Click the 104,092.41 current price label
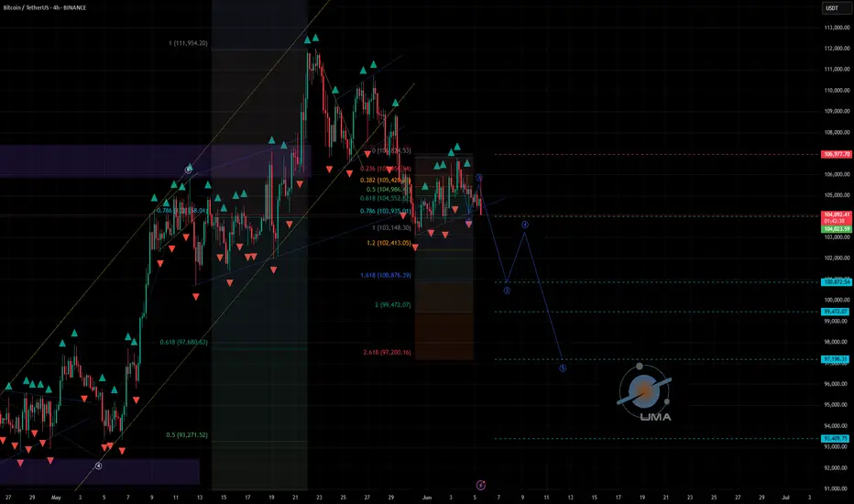854x504 pixels. tap(836, 214)
